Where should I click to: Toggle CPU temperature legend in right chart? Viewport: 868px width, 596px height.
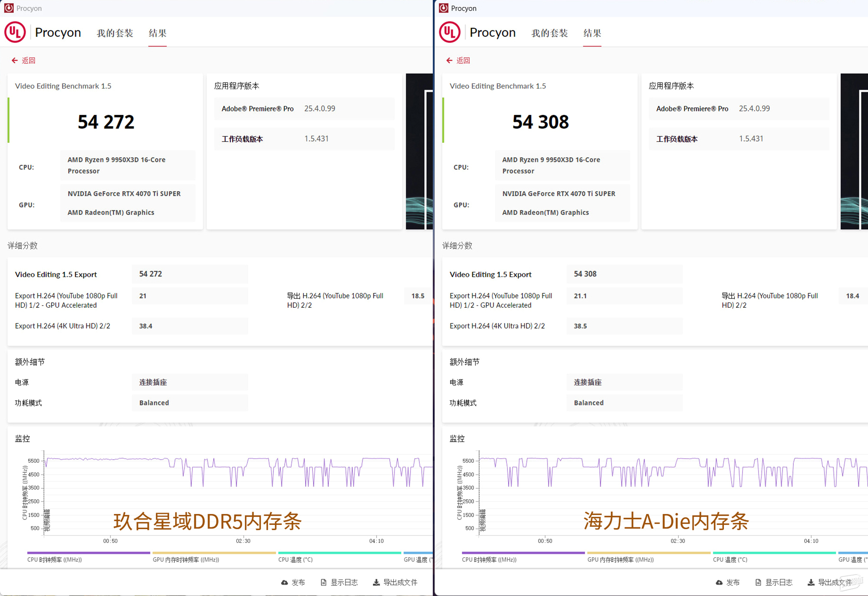click(x=730, y=560)
